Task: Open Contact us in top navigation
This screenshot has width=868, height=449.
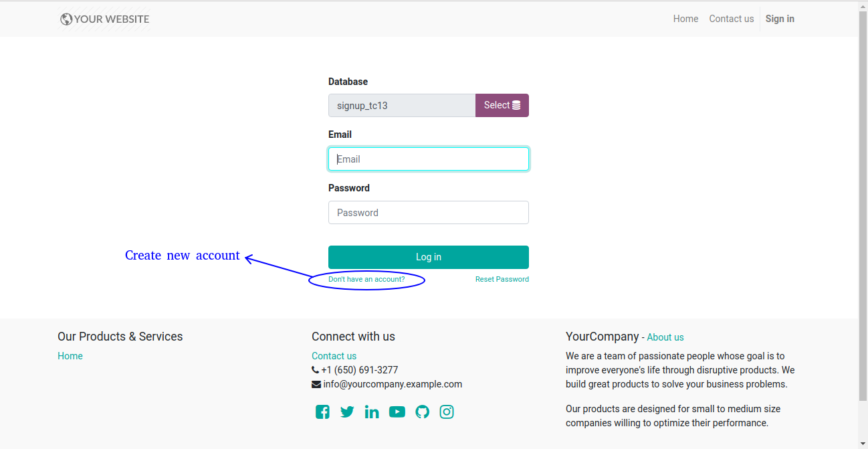Action: tap(732, 19)
